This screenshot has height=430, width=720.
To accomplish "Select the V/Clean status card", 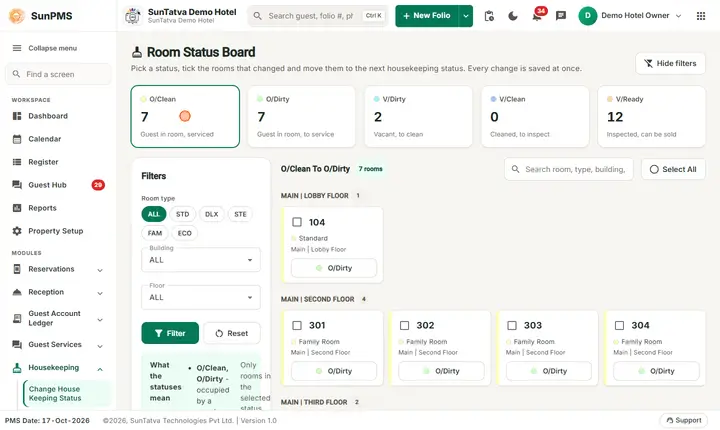I will tap(535, 116).
